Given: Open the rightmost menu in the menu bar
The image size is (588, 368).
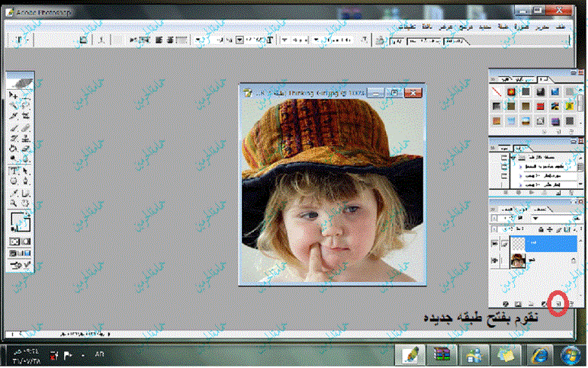Looking at the screenshot, I should coord(562,25).
